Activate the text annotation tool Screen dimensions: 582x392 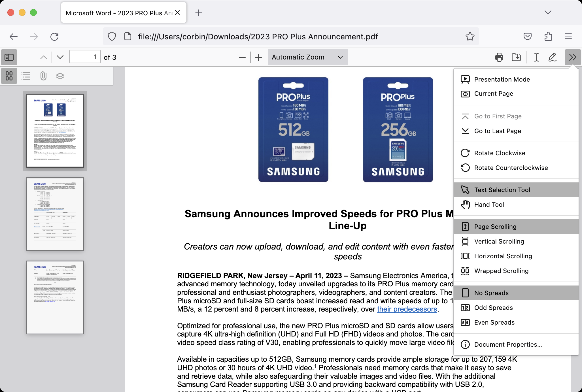click(536, 57)
